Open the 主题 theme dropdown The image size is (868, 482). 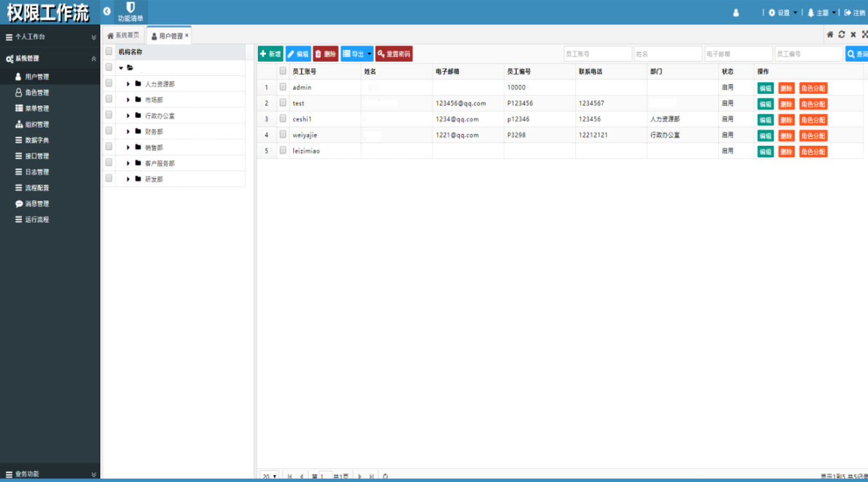click(x=822, y=12)
